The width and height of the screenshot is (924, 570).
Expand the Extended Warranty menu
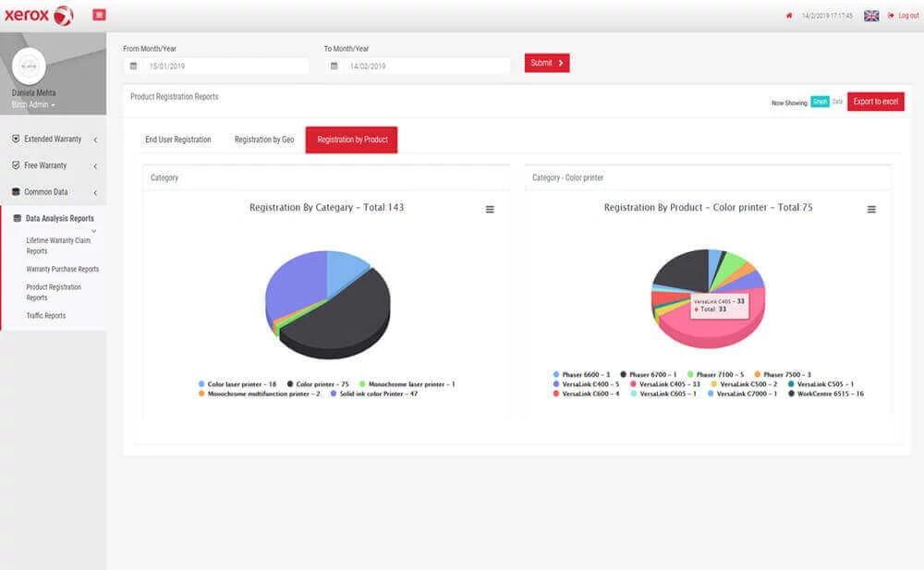coord(53,139)
